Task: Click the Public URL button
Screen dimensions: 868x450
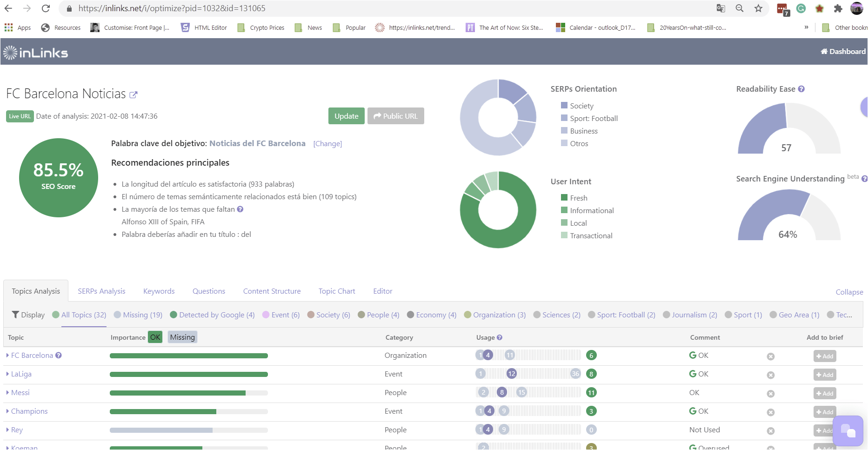Action: click(396, 116)
